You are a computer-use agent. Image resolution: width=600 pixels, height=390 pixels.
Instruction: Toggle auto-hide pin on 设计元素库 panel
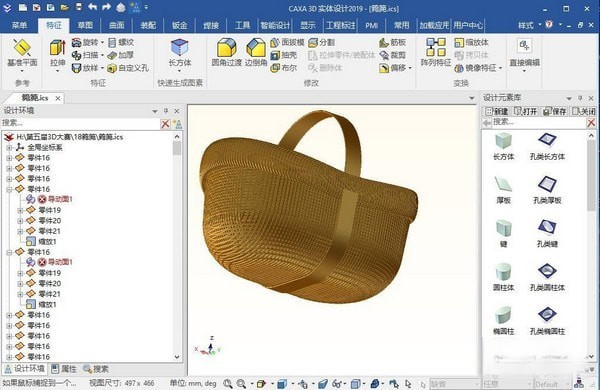580,98
